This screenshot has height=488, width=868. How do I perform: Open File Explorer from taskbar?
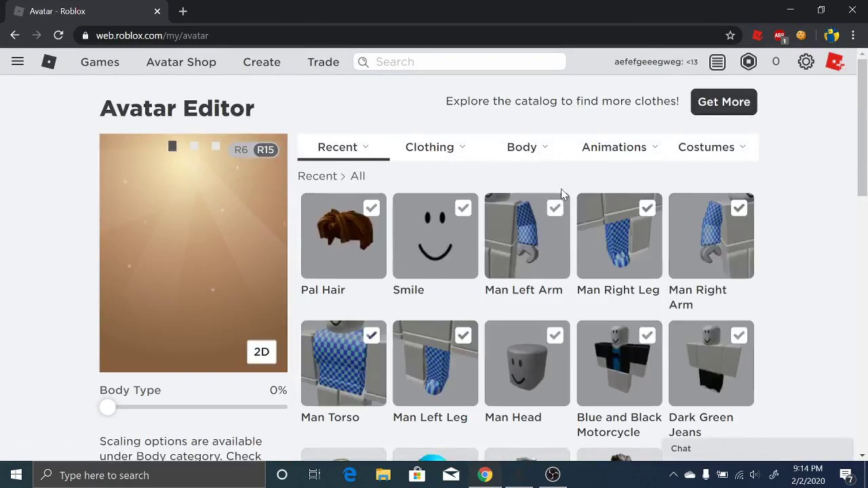pyautogui.click(x=383, y=475)
